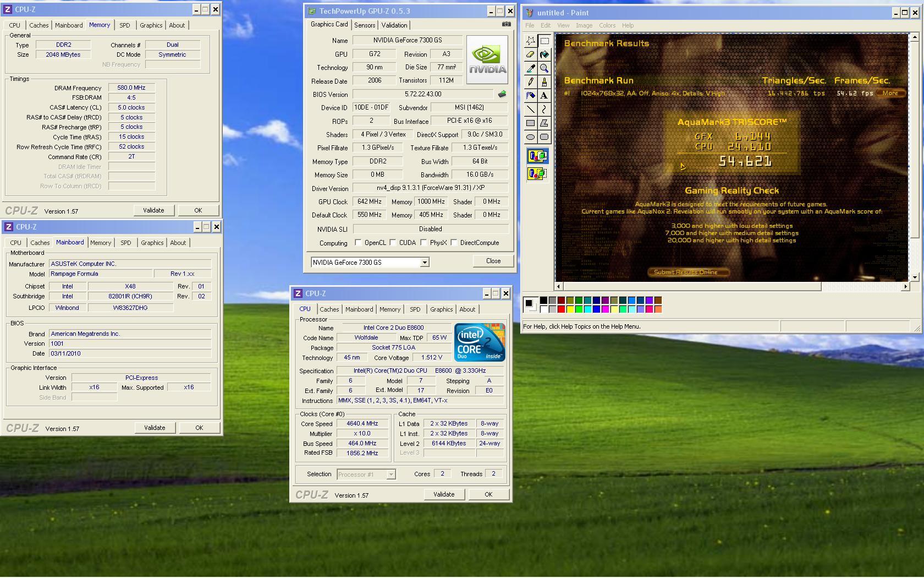The width and height of the screenshot is (924, 578).
Task: Choose the orange swatch at the palette end
Action: click(658, 309)
